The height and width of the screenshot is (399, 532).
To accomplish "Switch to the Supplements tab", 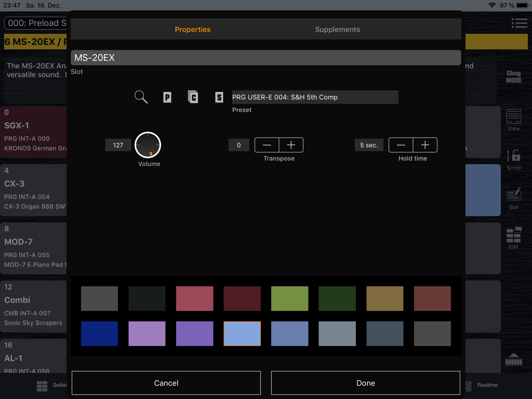I will (x=337, y=29).
